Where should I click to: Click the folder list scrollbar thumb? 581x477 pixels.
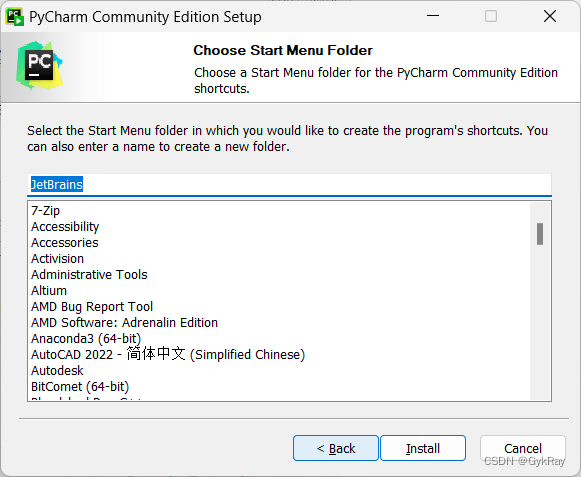click(540, 234)
